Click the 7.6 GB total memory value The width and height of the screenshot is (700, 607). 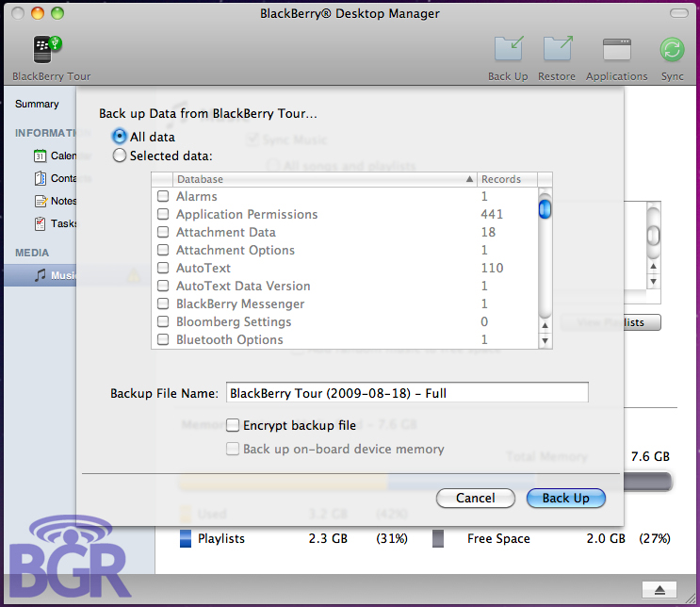click(650, 456)
